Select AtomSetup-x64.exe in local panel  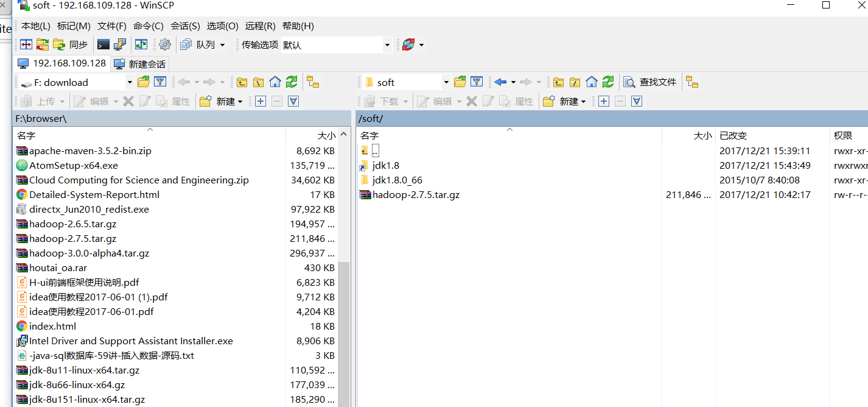point(67,165)
